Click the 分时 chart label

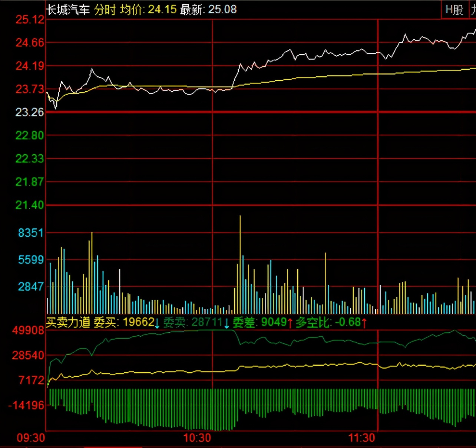click(x=105, y=10)
